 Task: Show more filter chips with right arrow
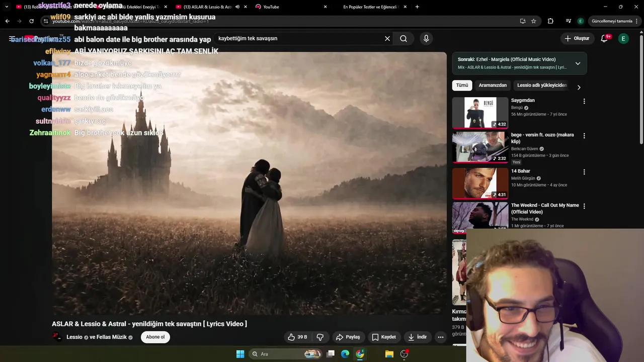(x=579, y=87)
